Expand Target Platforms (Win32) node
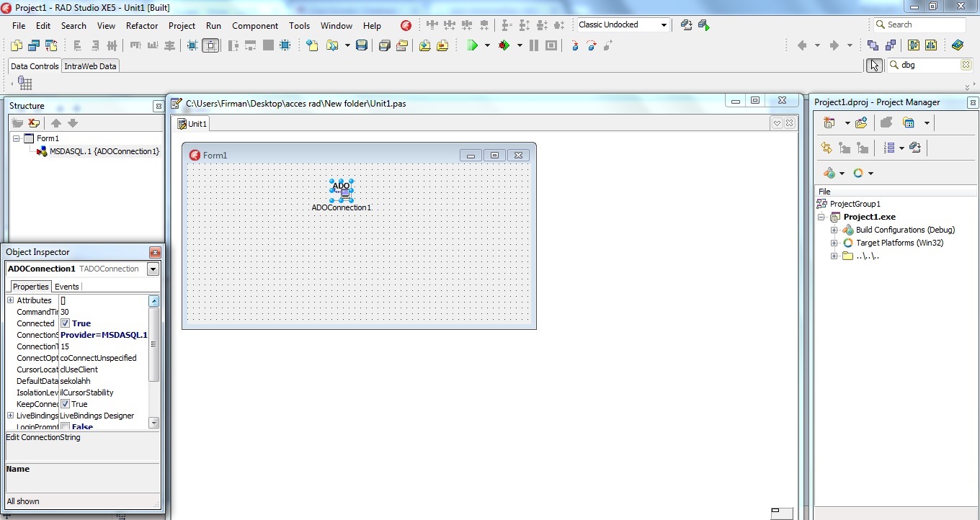This screenshot has width=980, height=520. point(834,243)
